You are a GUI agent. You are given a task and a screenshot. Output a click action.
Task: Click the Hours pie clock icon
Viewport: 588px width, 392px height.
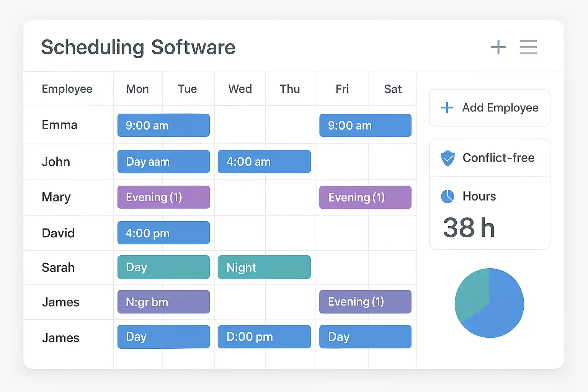[x=448, y=196]
